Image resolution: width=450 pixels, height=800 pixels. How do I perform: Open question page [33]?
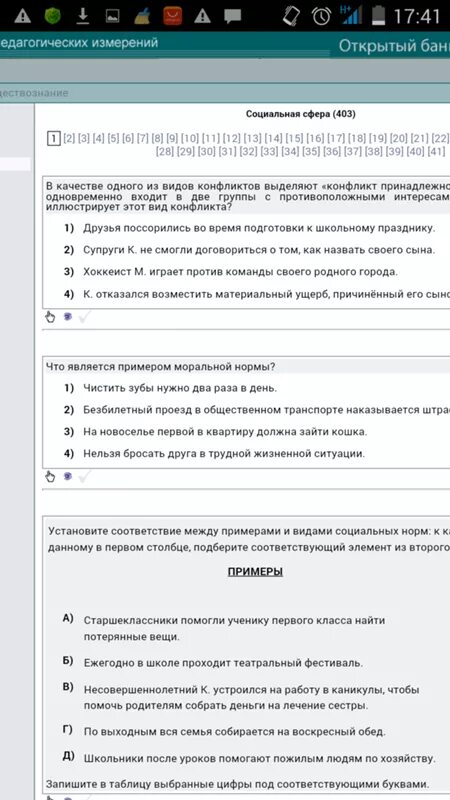tap(269, 152)
